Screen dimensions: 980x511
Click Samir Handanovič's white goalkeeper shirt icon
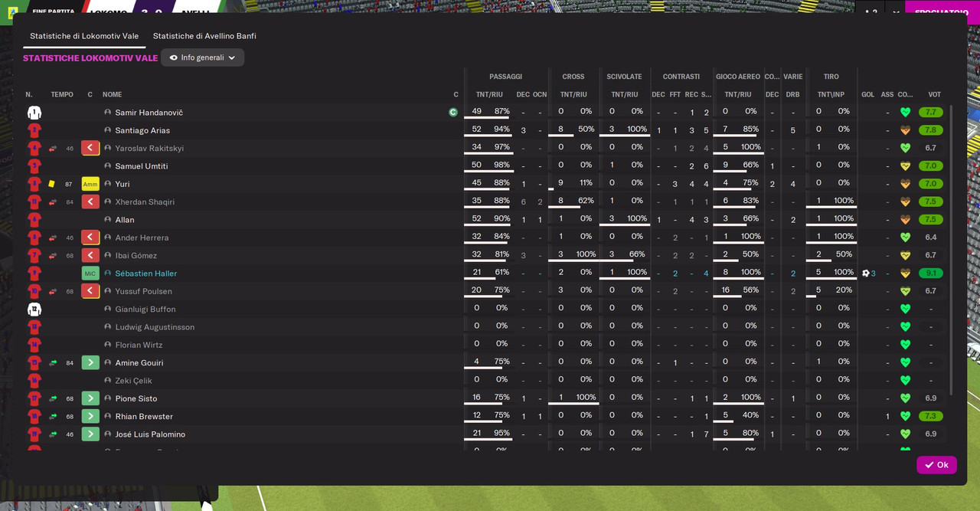pyautogui.click(x=34, y=113)
